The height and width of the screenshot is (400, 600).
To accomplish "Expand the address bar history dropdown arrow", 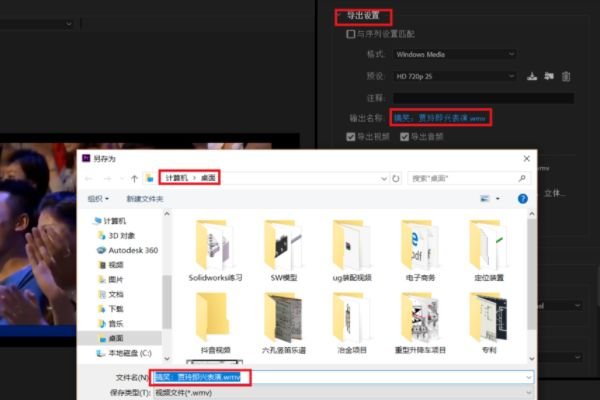I will click(x=384, y=178).
